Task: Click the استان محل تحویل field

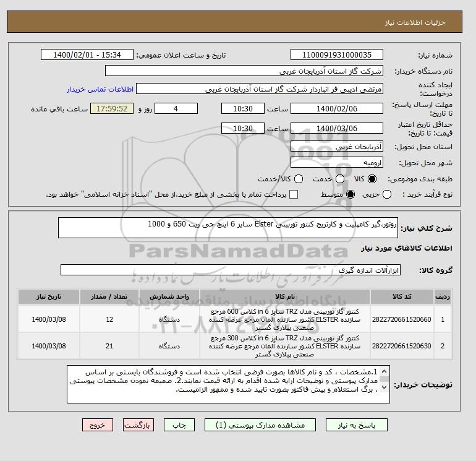Action: (x=337, y=147)
